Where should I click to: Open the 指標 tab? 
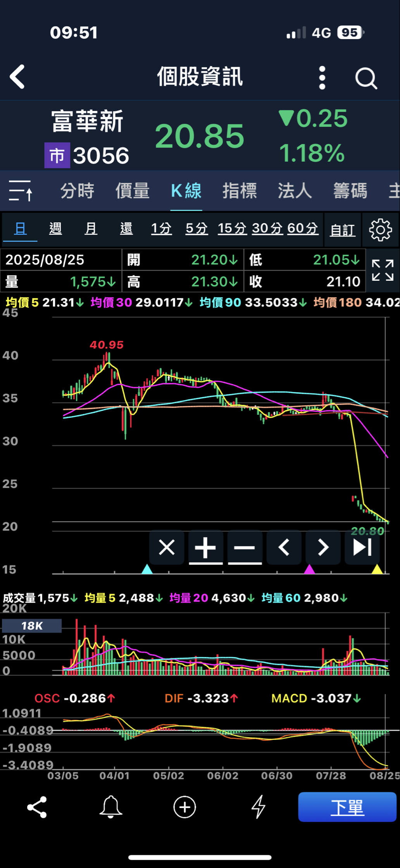tap(240, 191)
